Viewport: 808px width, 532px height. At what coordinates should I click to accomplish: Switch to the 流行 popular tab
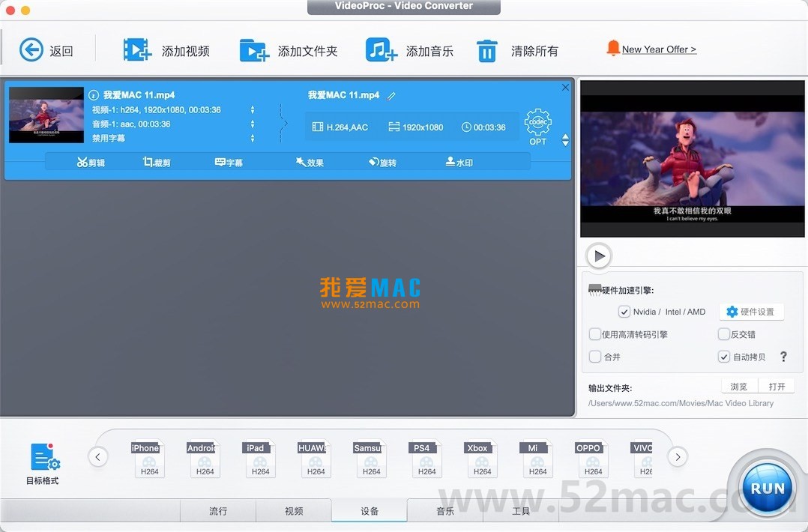tap(218, 511)
